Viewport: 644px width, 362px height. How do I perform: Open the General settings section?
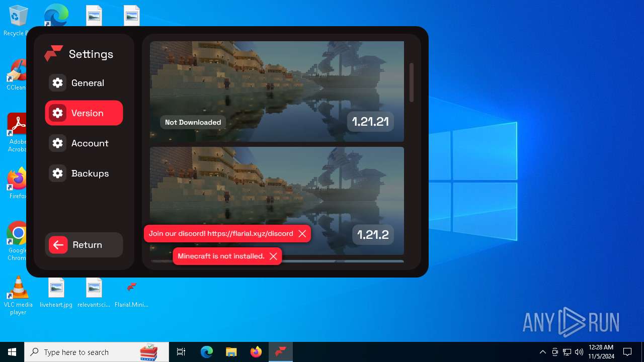84,83
